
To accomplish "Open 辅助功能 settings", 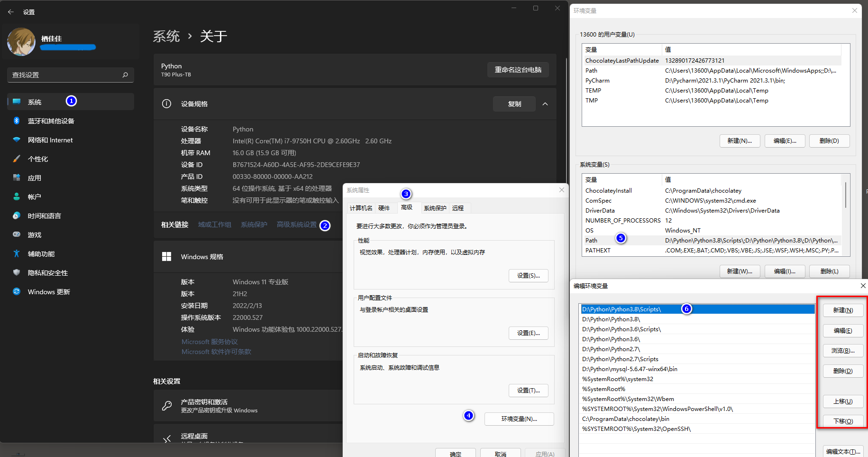I will (71, 254).
